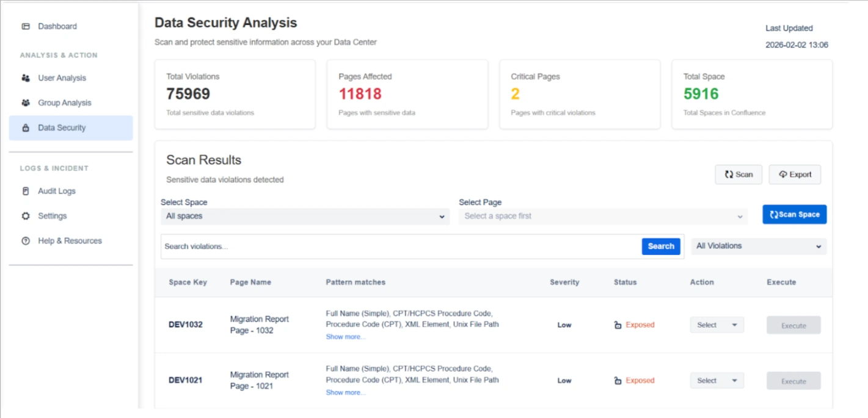Image resolution: width=868 pixels, height=418 pixels.
Task: Switch to User Analysis page
Action: coord(61,77)
